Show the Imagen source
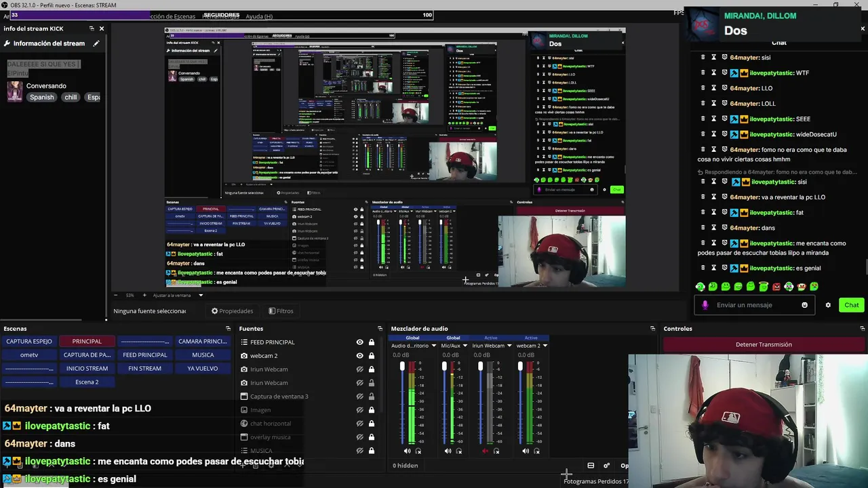 tap(359, 410)
